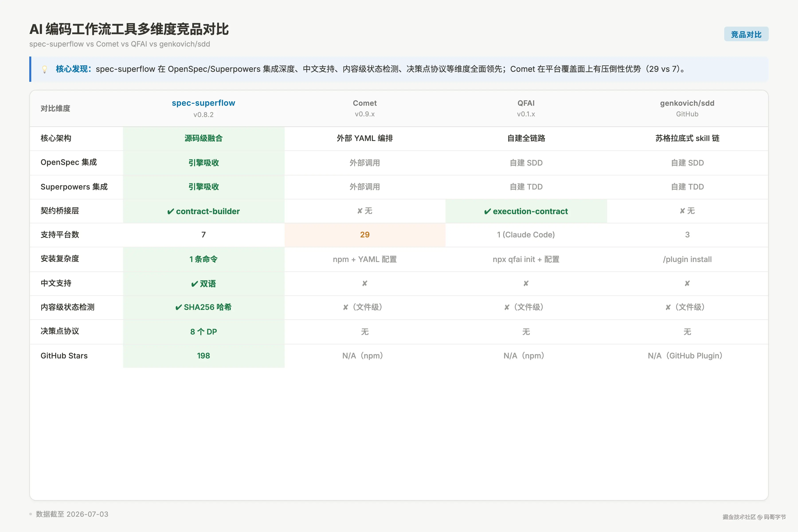Click version text v0.1.x
Image resolution: width=798 pixels, height=532 pixels.
coord(526,114)
